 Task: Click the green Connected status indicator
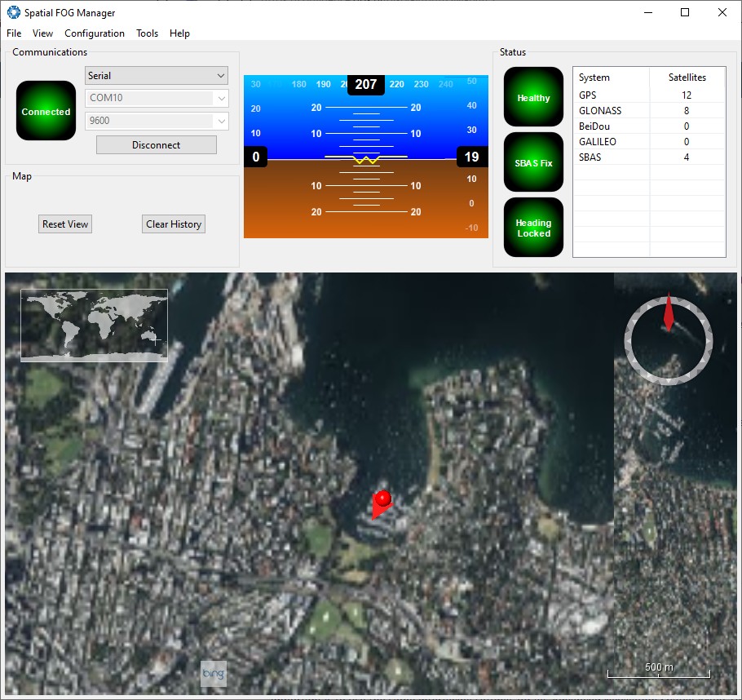tap(46, 111)
